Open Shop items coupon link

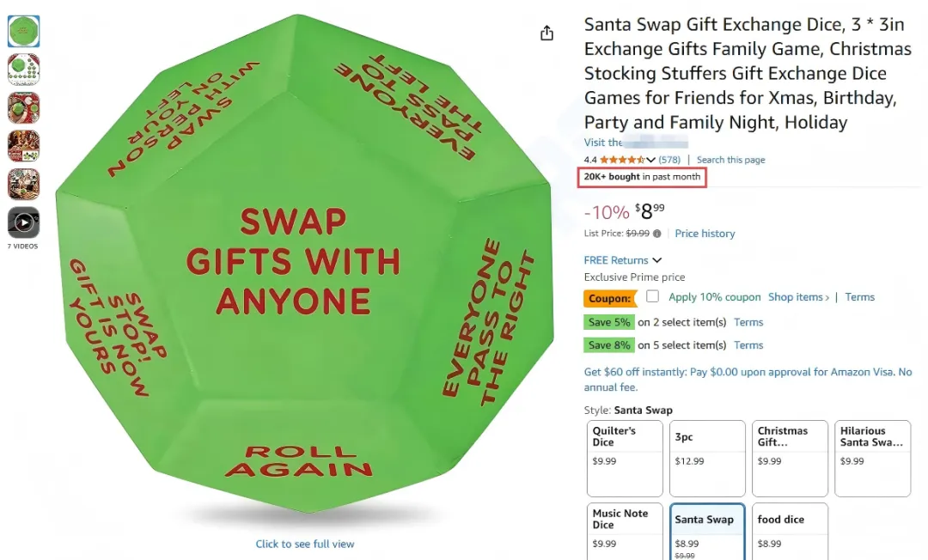pyautogui.click(x=798, y=297)
